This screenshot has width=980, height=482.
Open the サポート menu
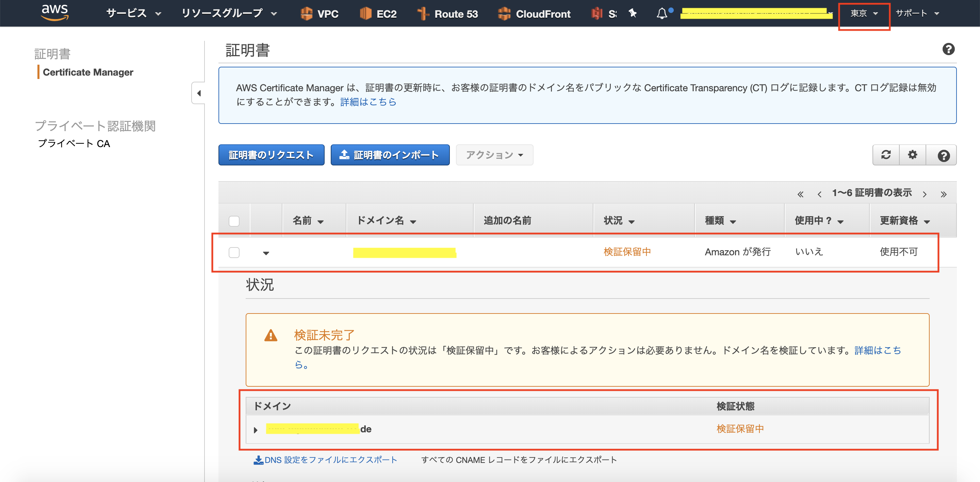click(x=917, y=14)
